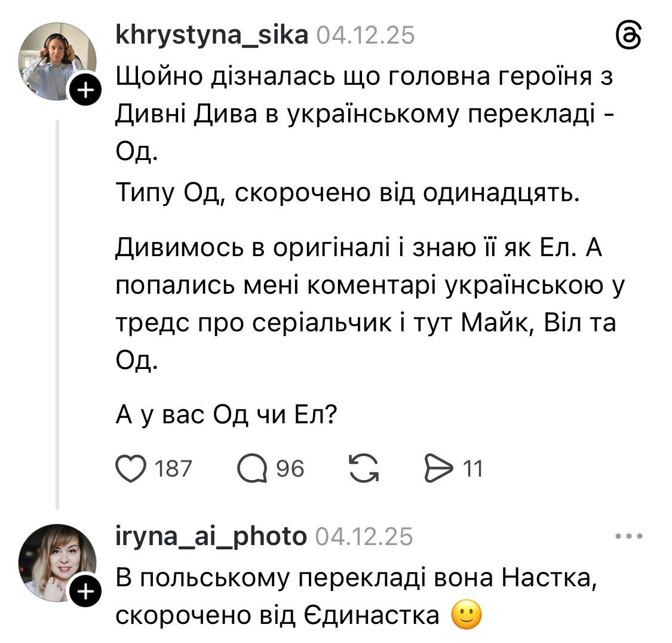Toggle follow on khrystyna_sika with the plus badge
672x643 pixels.
tap(86, 90)
